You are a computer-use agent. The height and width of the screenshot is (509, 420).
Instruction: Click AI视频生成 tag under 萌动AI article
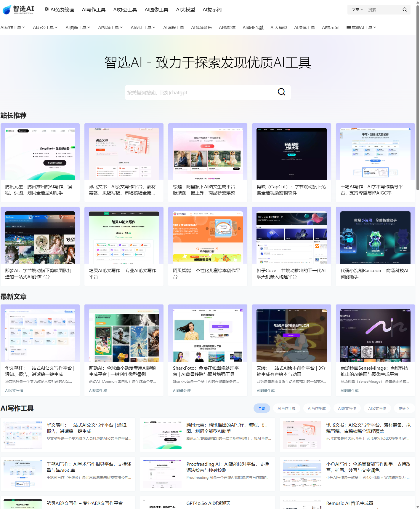coord(98,390)
